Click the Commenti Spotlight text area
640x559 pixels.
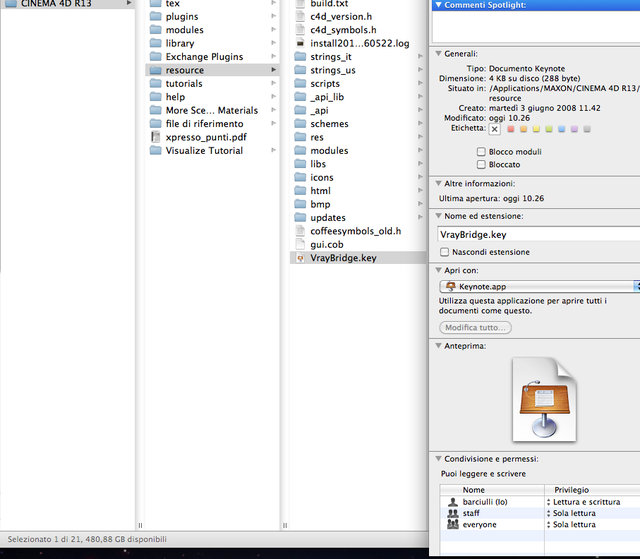[536, 27]
